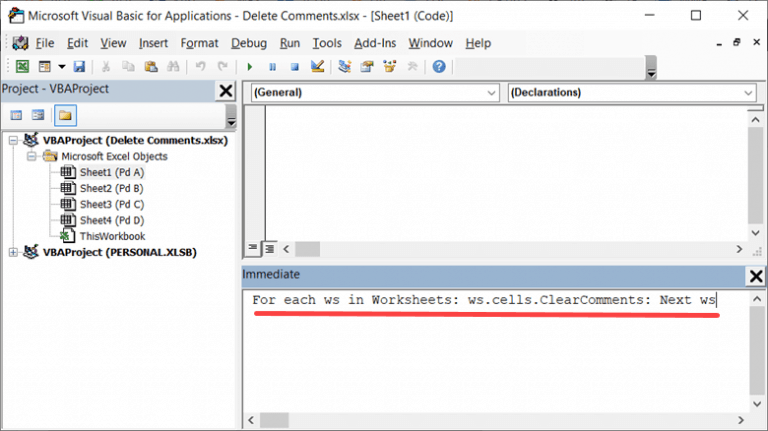Click the Reset stop icon
The height and width of the screenshot is (431, 768).
(294, 67)
